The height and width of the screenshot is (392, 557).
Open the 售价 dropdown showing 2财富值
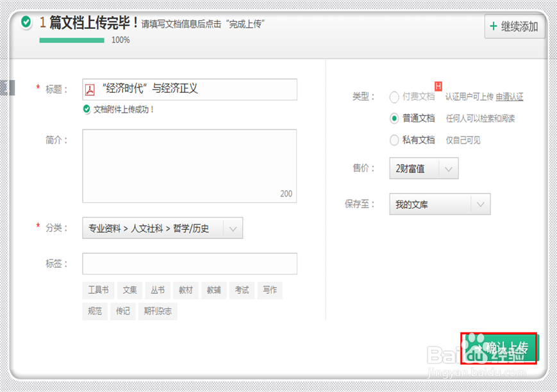click(423, 168)
